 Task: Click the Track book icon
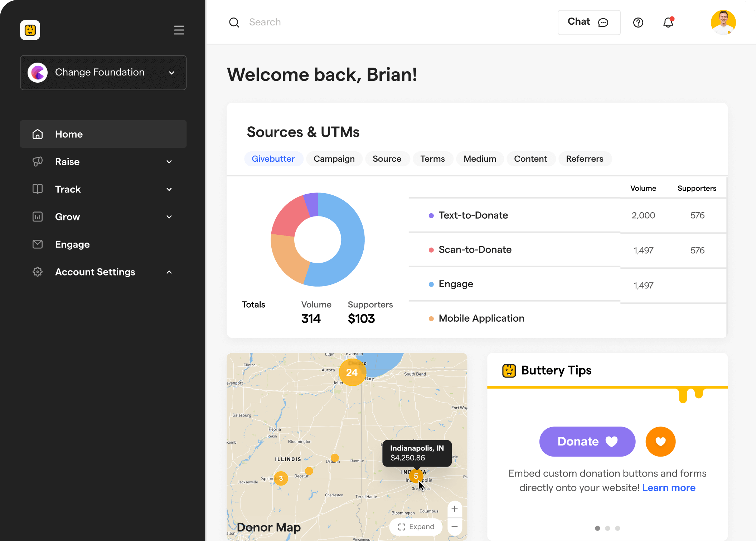tap(38, 189)
